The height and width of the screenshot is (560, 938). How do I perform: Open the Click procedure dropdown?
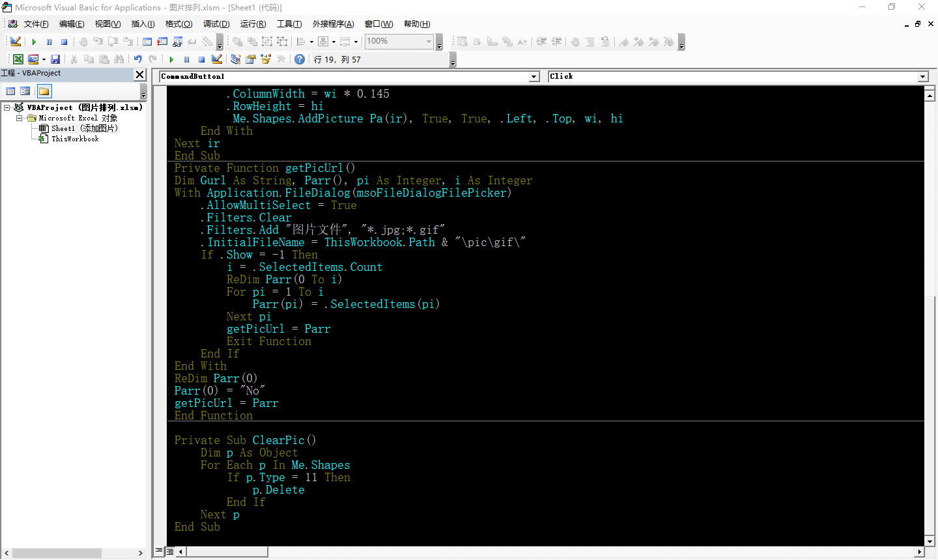pyautogui.click(x=922, y=77)
